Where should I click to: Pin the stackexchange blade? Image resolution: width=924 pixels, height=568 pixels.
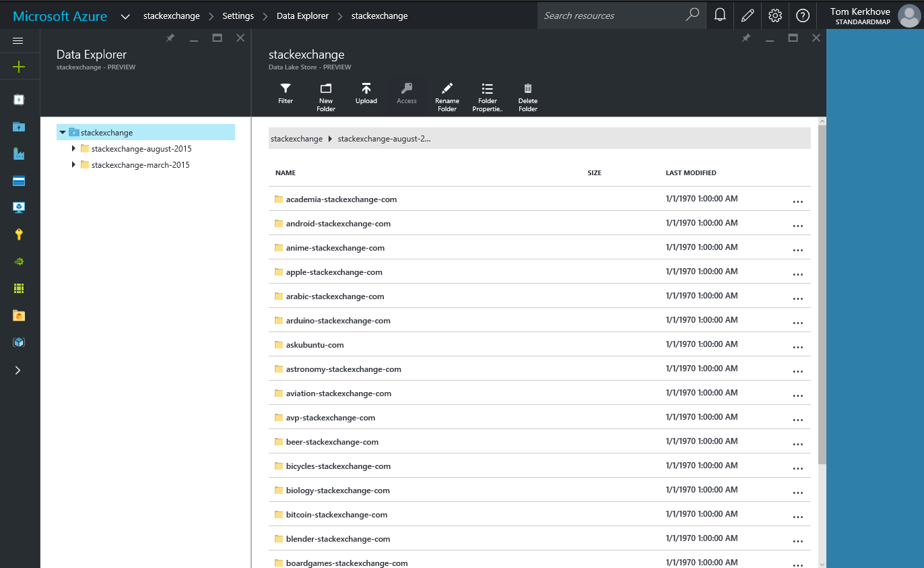pyautogui.click(x=746, y=38)
